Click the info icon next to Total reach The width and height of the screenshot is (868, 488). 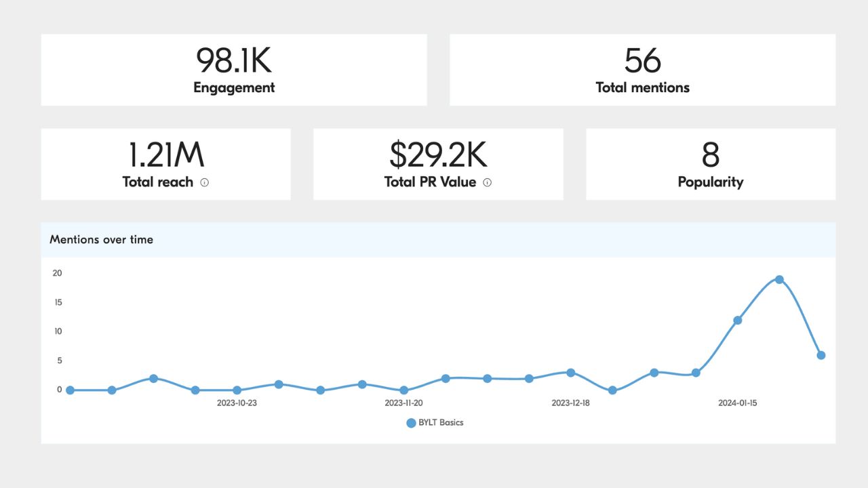[205, 182]
